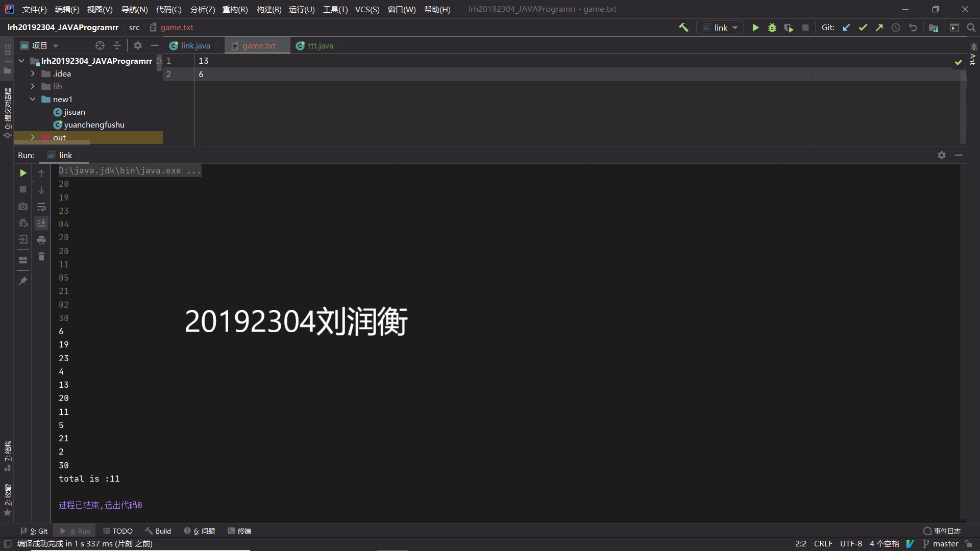The image size is (980, 551).
Task: Update project with Git blue arrow
Action: point(846,28)
